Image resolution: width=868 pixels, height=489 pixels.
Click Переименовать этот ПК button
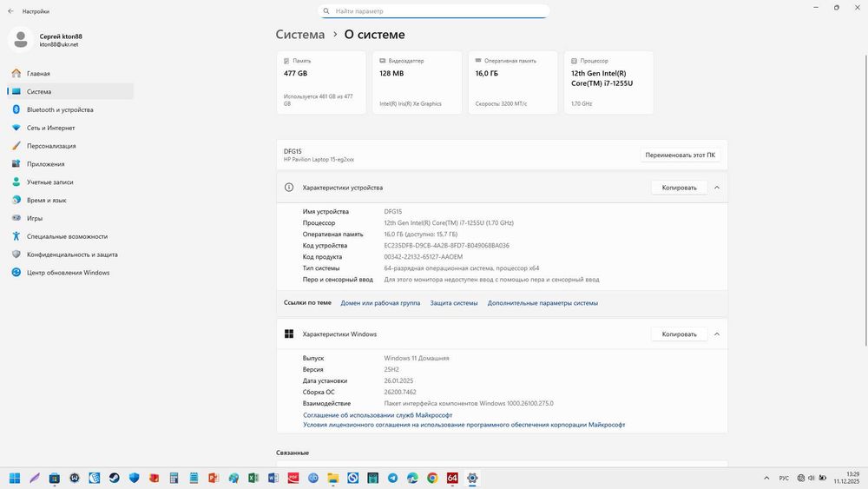click(x=680, y=155)
